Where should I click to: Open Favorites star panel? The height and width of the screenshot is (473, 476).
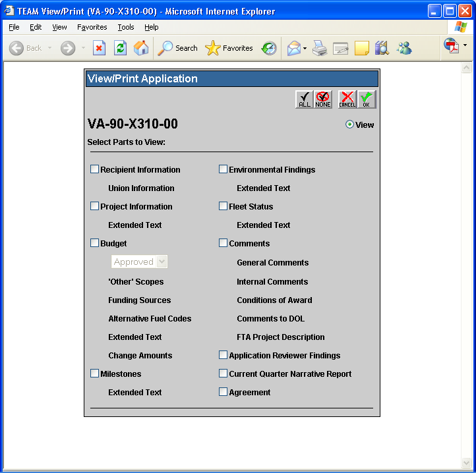229,48
